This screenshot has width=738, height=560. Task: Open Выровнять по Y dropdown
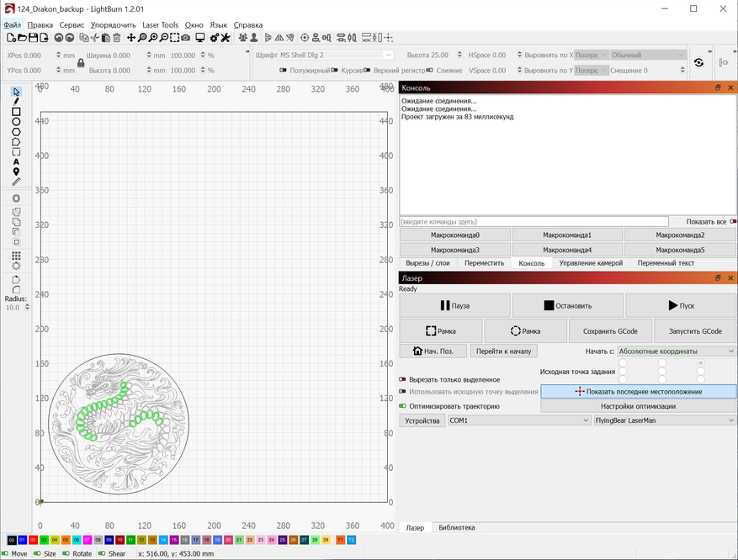pyautogui.click(x=592, y=70)
